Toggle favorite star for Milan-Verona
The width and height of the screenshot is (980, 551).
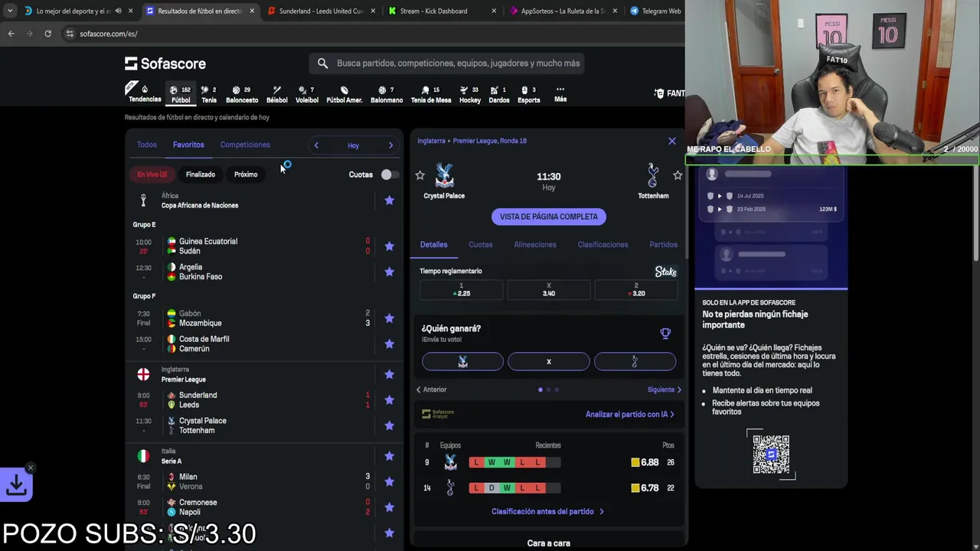click(389, 481)
